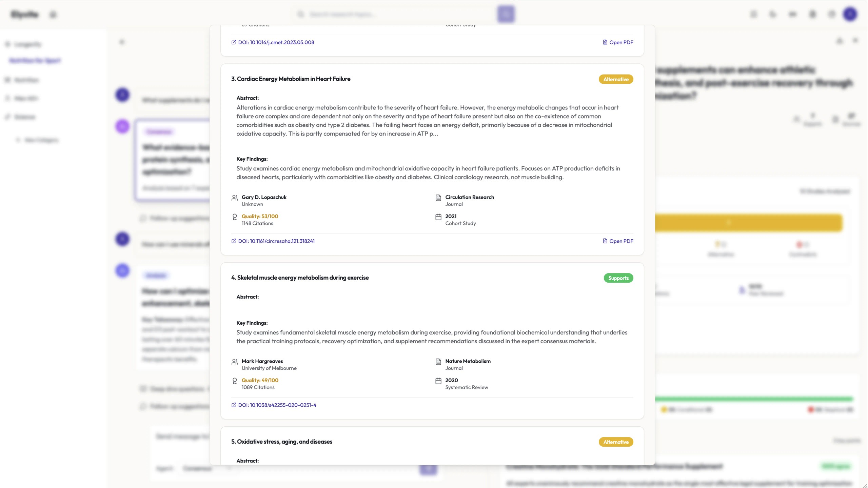
Task: Select University of Melbourne affiliation
Action: 269,368
